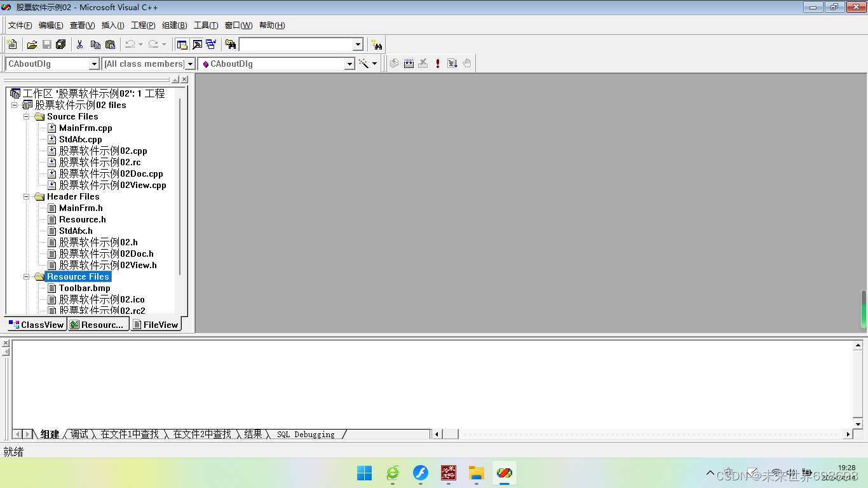Image resolution: width=868 pixels, height=488 pixels.
Task: Select MainFrm.cpp in the file tree
Action: [86, 128]
